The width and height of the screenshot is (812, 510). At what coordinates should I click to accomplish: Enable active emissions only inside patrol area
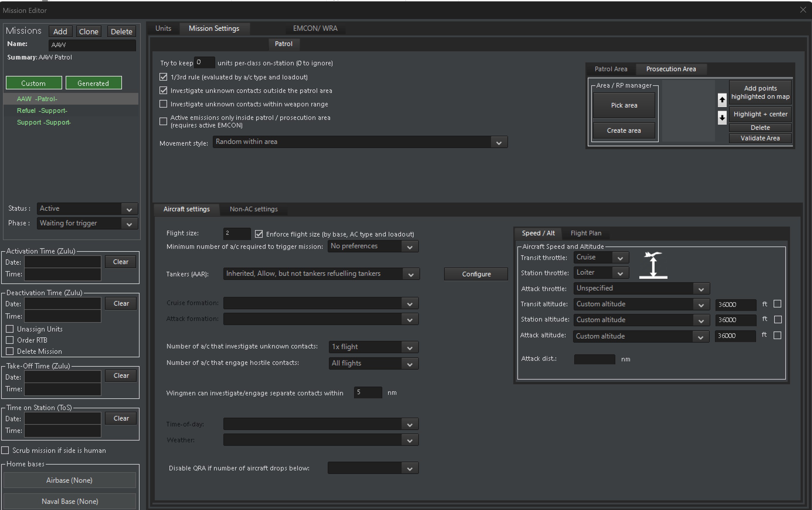click(x=163, y=121)
